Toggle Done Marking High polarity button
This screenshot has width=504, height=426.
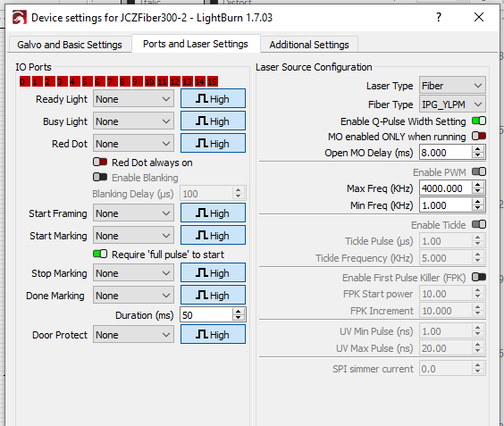tap(213, 295)
